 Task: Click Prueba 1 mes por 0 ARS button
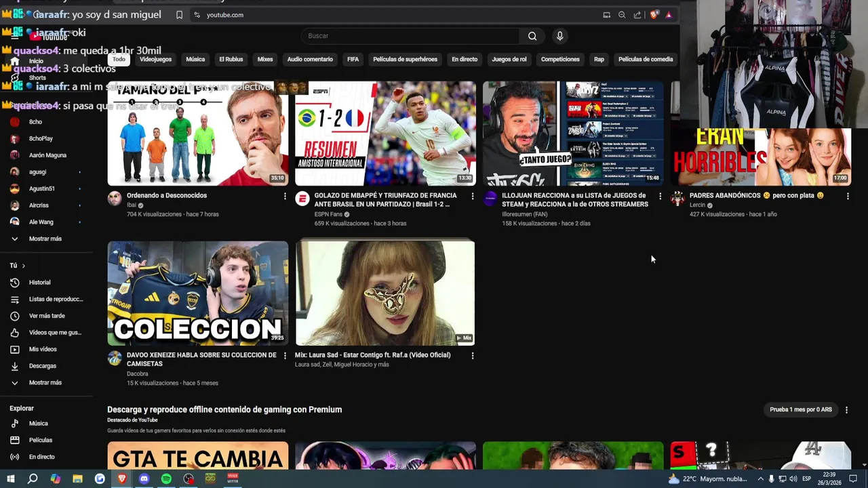click(x=801, y=409)
